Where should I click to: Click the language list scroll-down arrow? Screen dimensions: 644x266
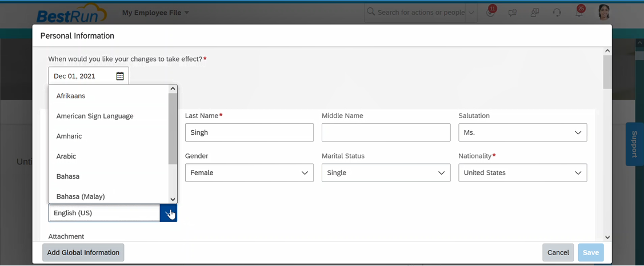click(x=173, y=199)
